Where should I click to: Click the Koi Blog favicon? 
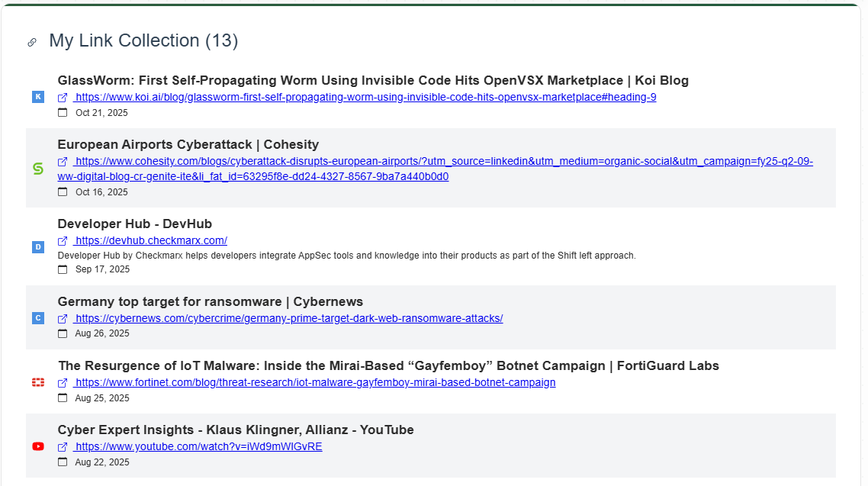pos(38,97)
